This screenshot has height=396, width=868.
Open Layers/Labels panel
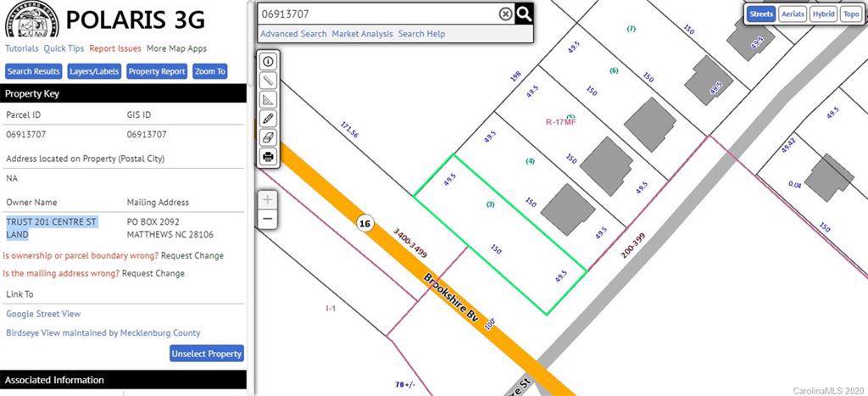click(x=95, y=71)
